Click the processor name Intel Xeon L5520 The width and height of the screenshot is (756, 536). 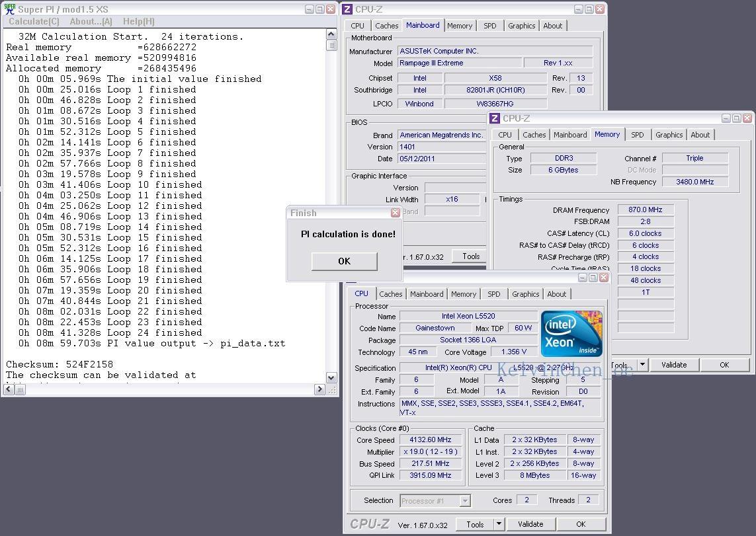click(468, 316)
